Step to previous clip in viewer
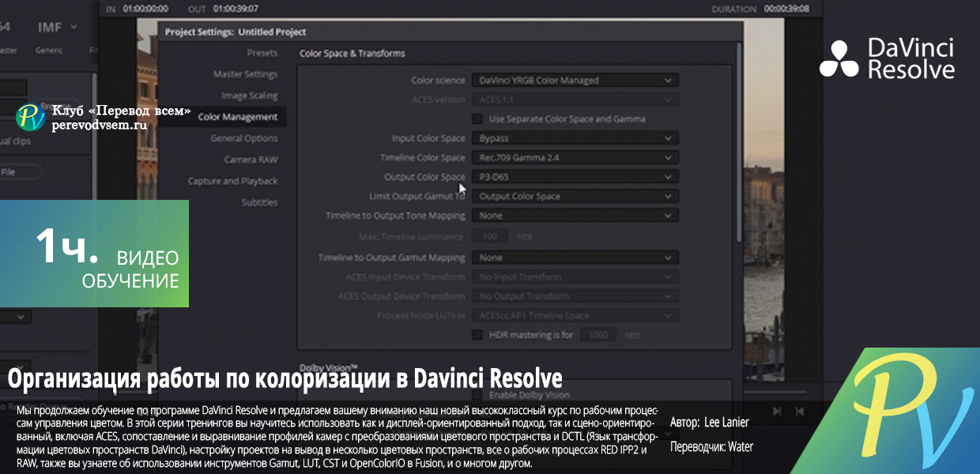Viewport: 980px width, 474px height. 800,411
